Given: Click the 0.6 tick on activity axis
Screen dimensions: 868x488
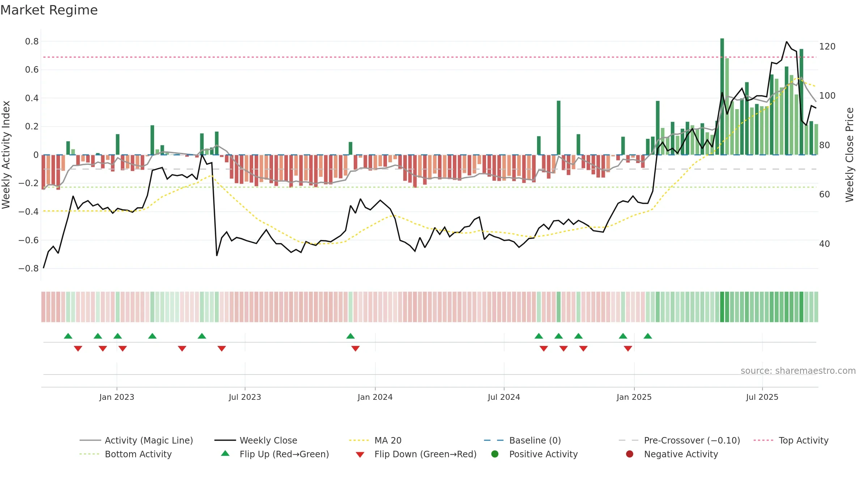Looking at the screenshot, I should (x=32, y=69).
